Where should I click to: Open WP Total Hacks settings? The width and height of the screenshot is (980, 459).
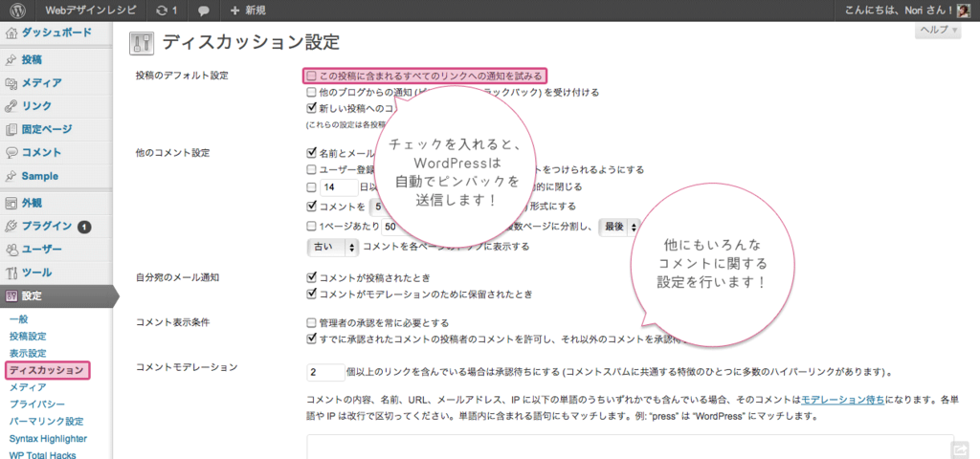click(42, 454)
